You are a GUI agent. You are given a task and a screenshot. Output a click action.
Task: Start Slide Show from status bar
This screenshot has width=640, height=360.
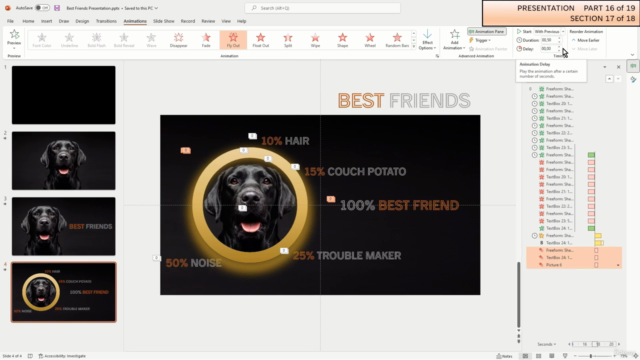pos(565,356)
